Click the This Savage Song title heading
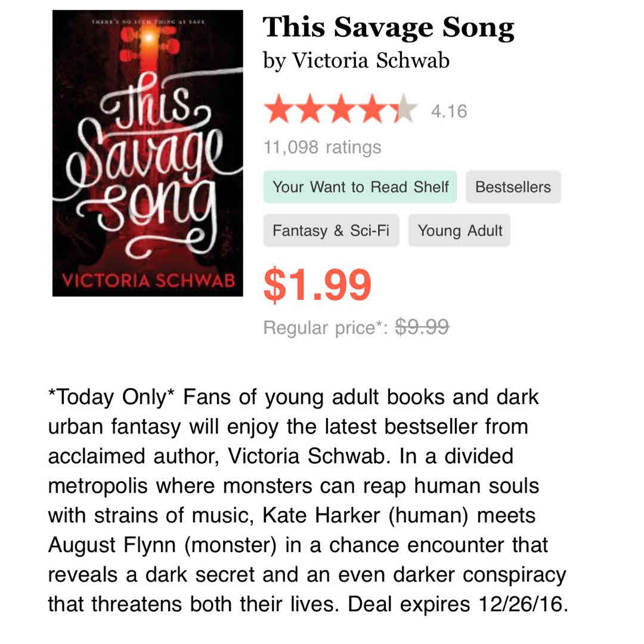This screenshot has height=644, width=644. pos(388,28)
